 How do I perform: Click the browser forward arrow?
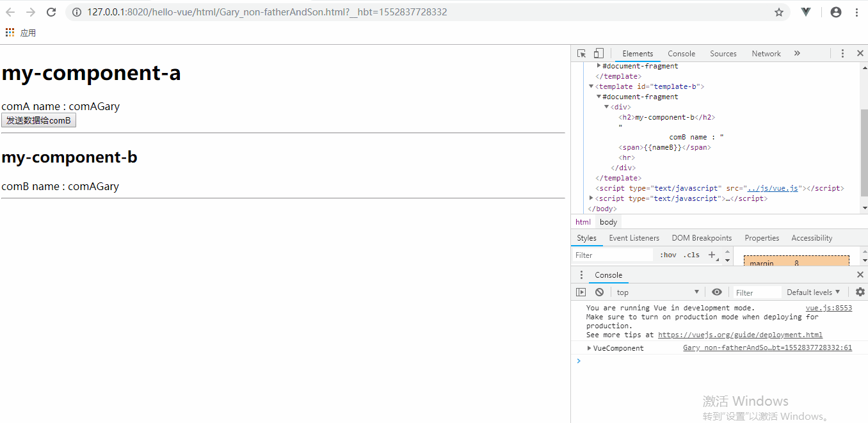31,12
